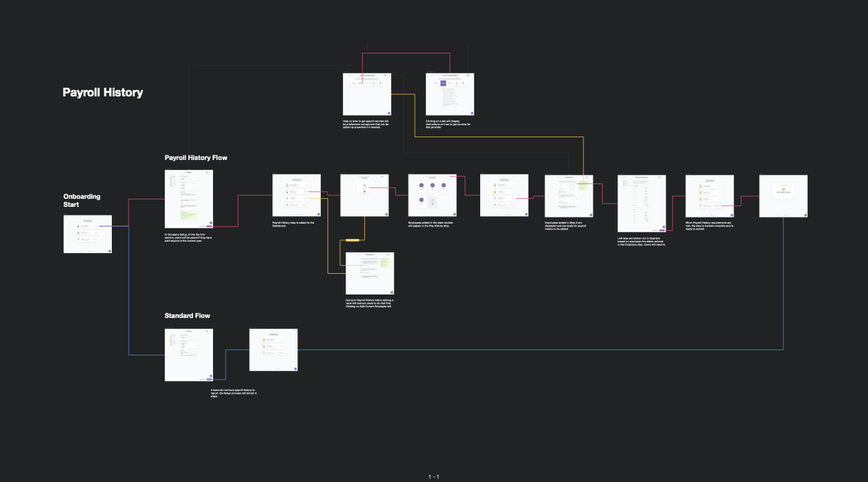Toggle the last unchecked item in the Pay History checklist
Image resolution: width=868 pixels, height=482 pixels.
click(x=701, y=206)
